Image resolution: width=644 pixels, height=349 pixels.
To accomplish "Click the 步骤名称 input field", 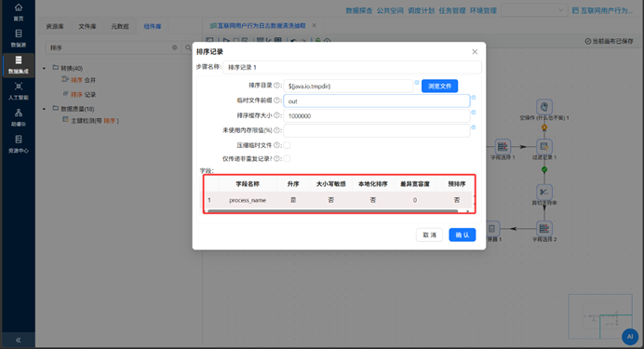I will tap(353, 67).
